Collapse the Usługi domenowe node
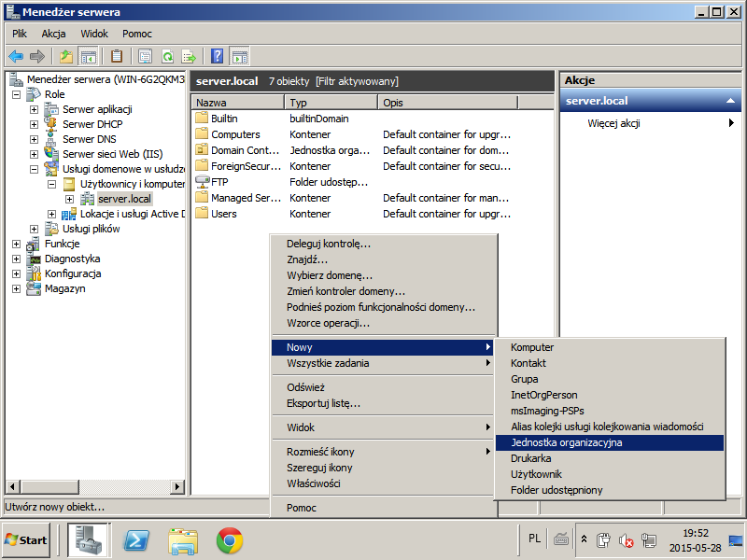747x560 pixels. point(34,169)
